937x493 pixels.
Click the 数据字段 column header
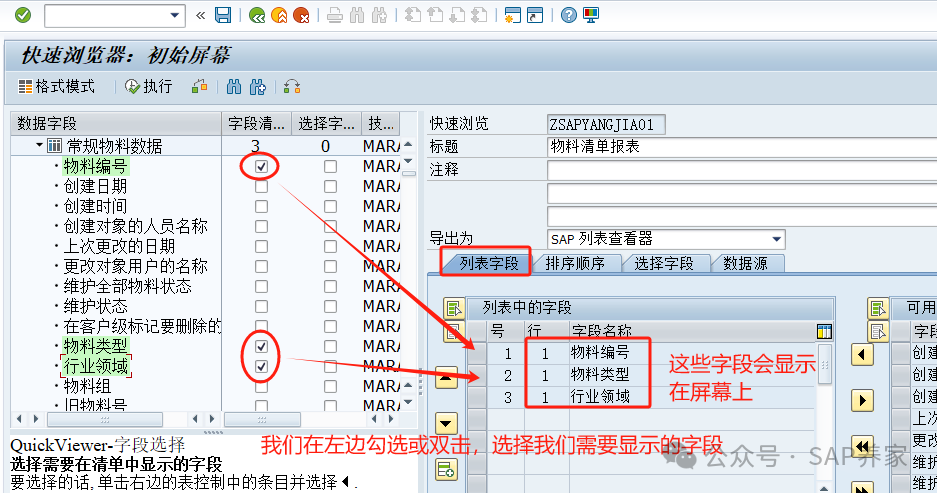point(116,124)
